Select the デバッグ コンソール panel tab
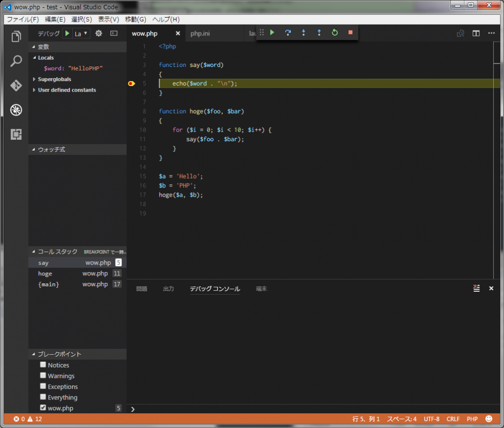 [215, 289]
